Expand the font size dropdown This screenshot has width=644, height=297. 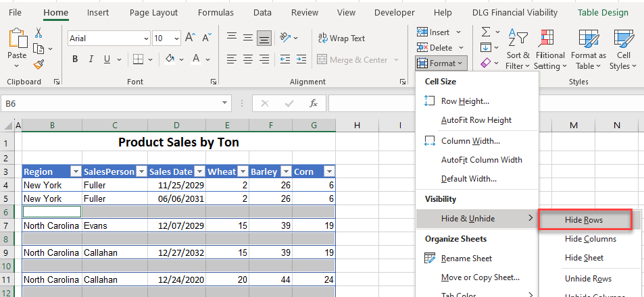[176, 38]
